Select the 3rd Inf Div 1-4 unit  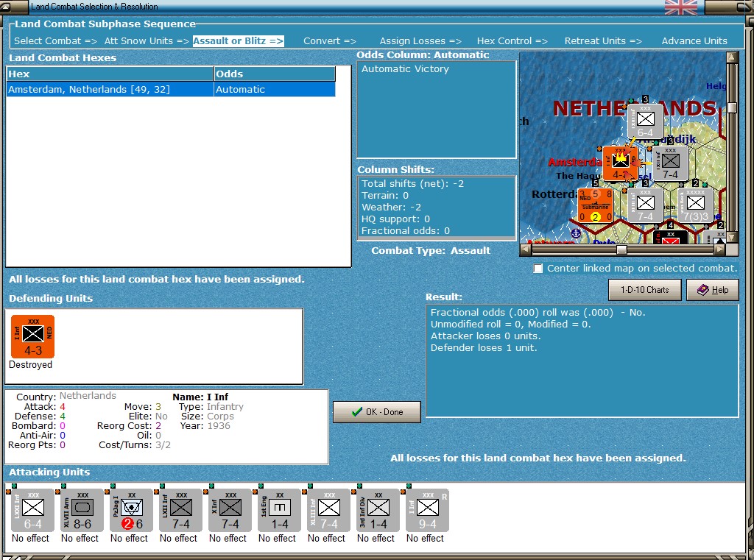tap(378, 511)
